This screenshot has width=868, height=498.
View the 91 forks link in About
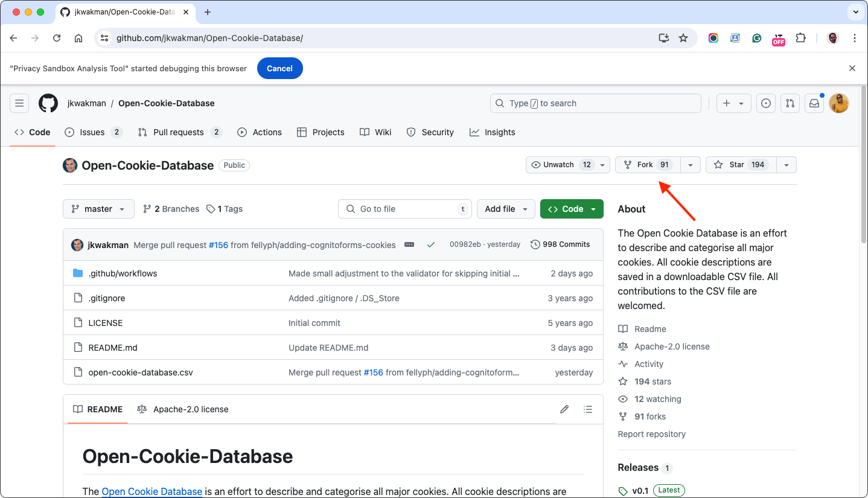click(642, 417)
